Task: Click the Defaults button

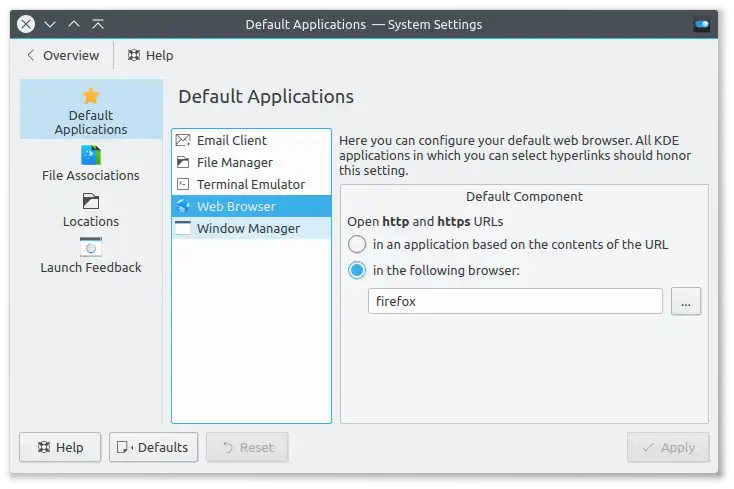Action: (x=154, y=447)
